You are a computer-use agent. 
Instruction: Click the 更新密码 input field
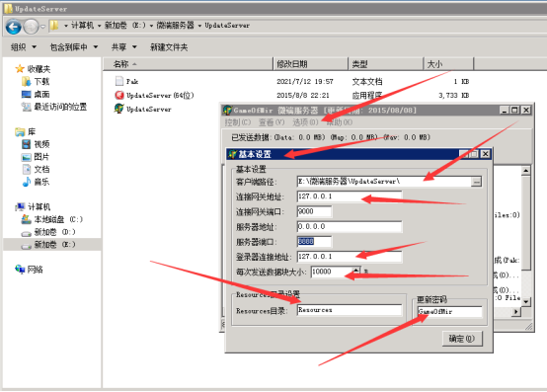[449, 311]
